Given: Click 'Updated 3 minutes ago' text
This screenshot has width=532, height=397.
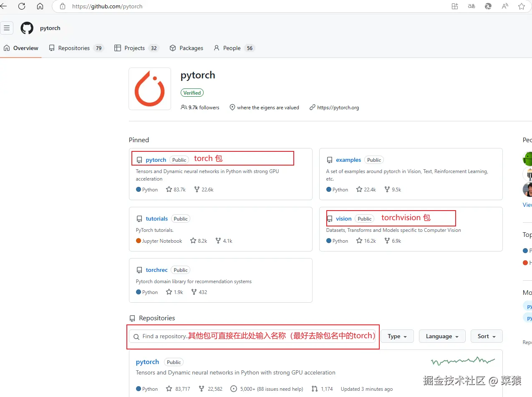Looking at the screenshot, I should click(x=367, y=389).
